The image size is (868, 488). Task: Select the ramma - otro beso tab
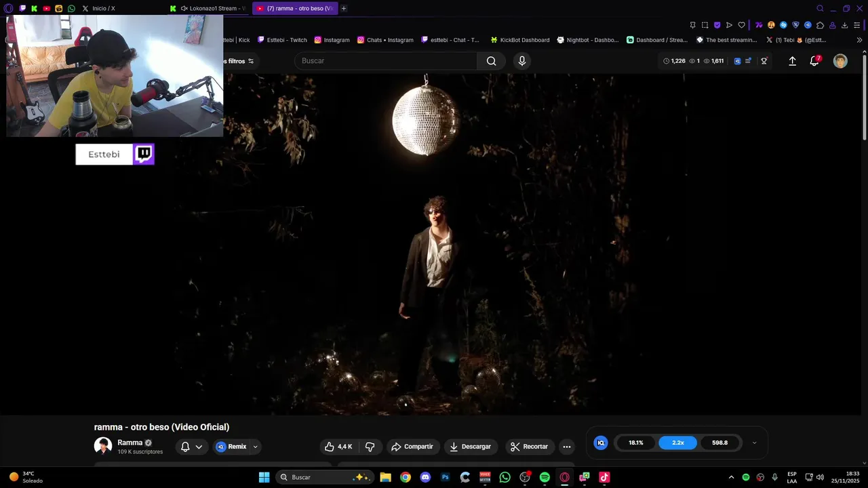pyautogui.click(x=295, y=8)
